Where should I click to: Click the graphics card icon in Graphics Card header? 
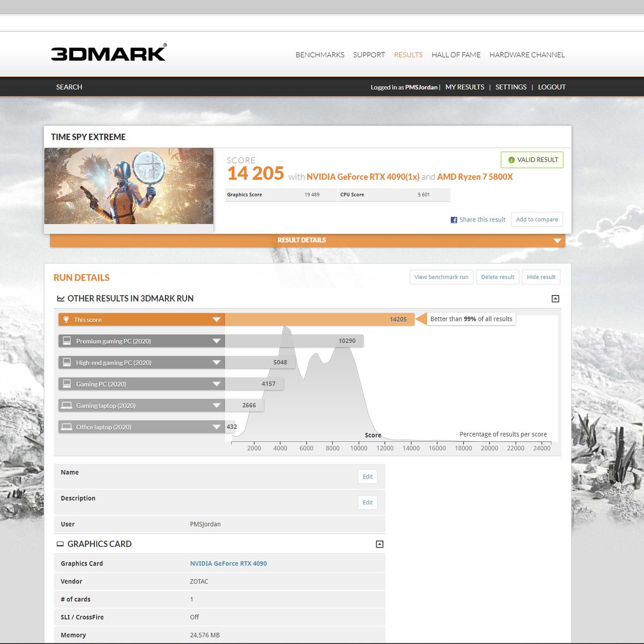pyautogui.click(x=60, y=544)
